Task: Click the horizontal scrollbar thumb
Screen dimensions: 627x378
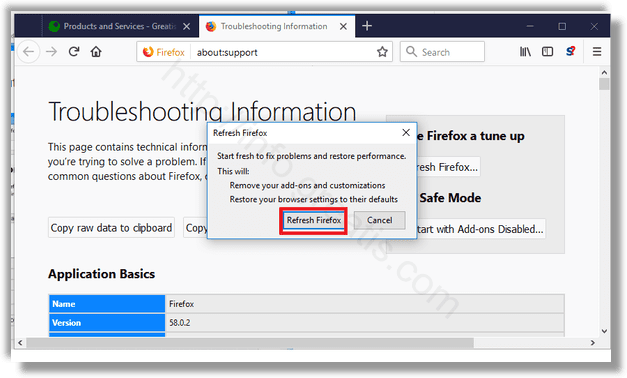Action: pos(250,343)
